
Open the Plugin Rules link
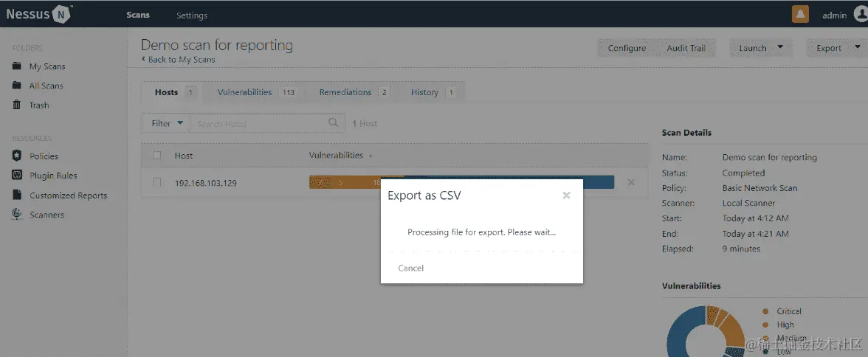(x=53, y=176)
